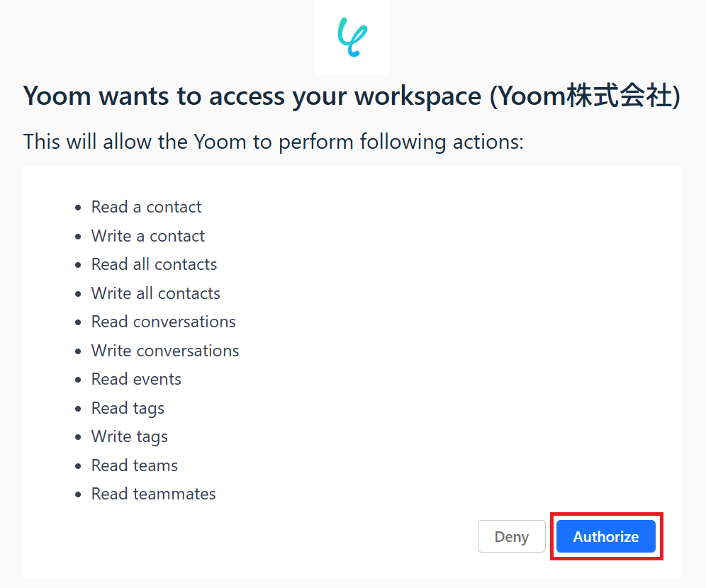Select 'Read conversations' in the list
The image size is (706, 588).
click(163, 322)
